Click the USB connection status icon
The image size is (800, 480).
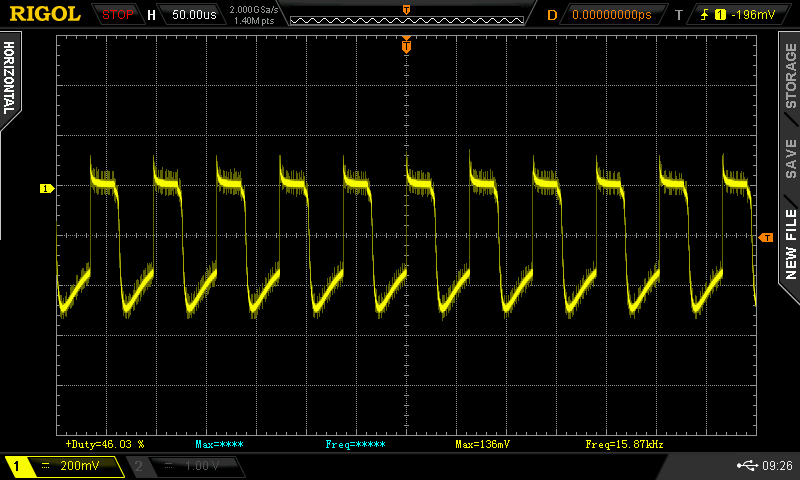click(x=749, y=465)
